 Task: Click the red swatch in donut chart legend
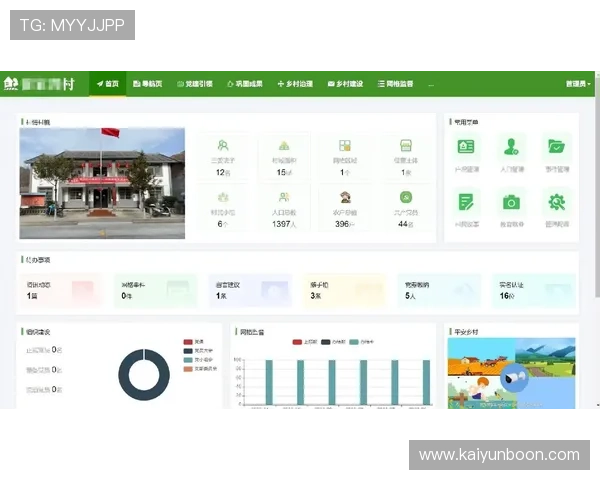click(187, 341)
